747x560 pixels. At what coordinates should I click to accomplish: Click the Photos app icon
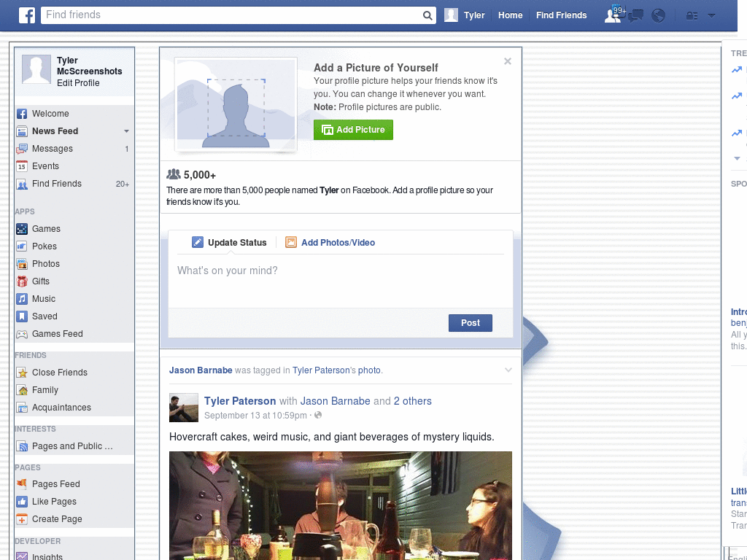pos(22,264)
